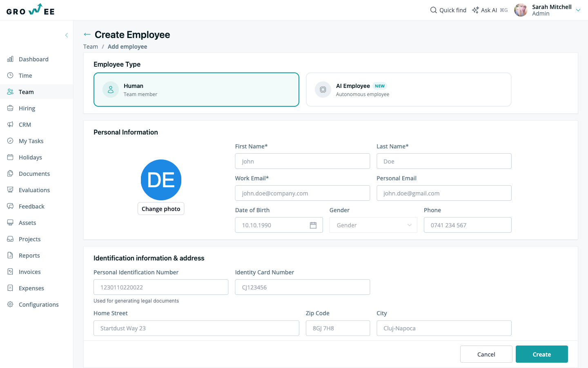
Task: Expand the user menu chevron next to Admin
Action: click(x=578, y=10)
